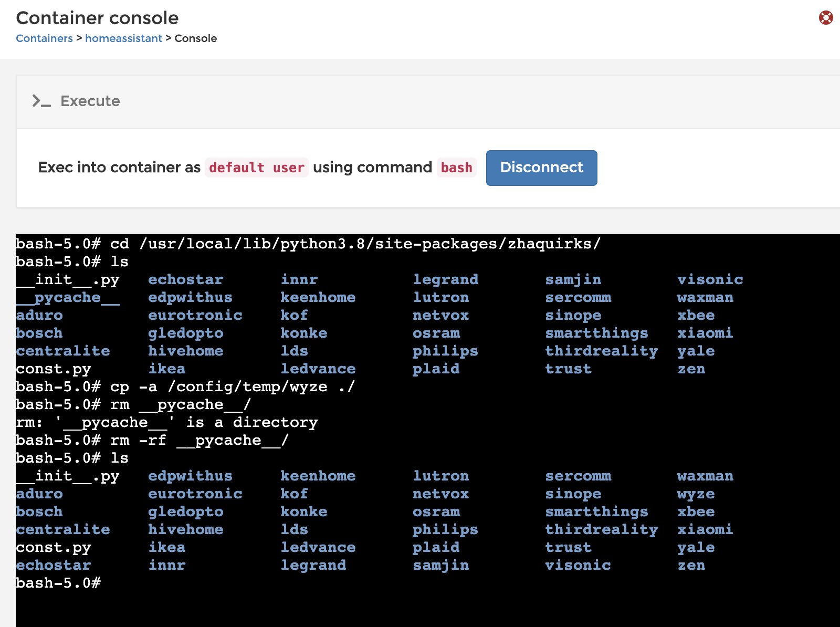Viewport: 840px width, 627px height.
Task: Click the ikea entry in terminal output
Action: 167,369
